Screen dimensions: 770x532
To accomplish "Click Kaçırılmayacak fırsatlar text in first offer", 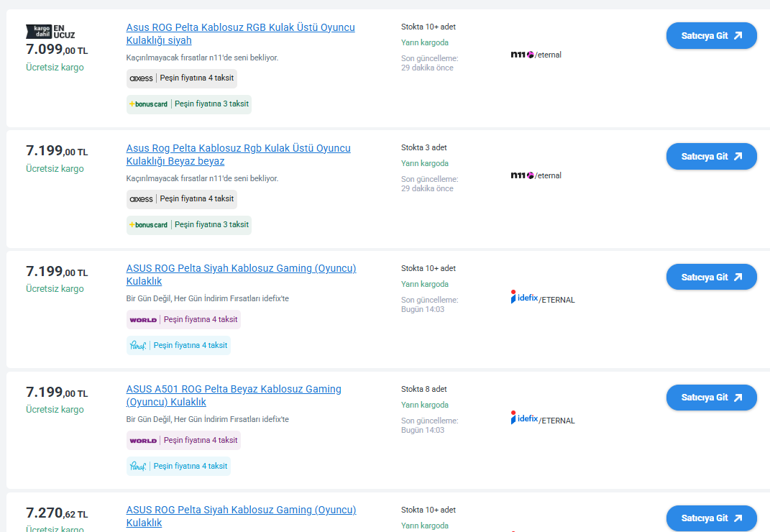I will (x=202, y=58).
